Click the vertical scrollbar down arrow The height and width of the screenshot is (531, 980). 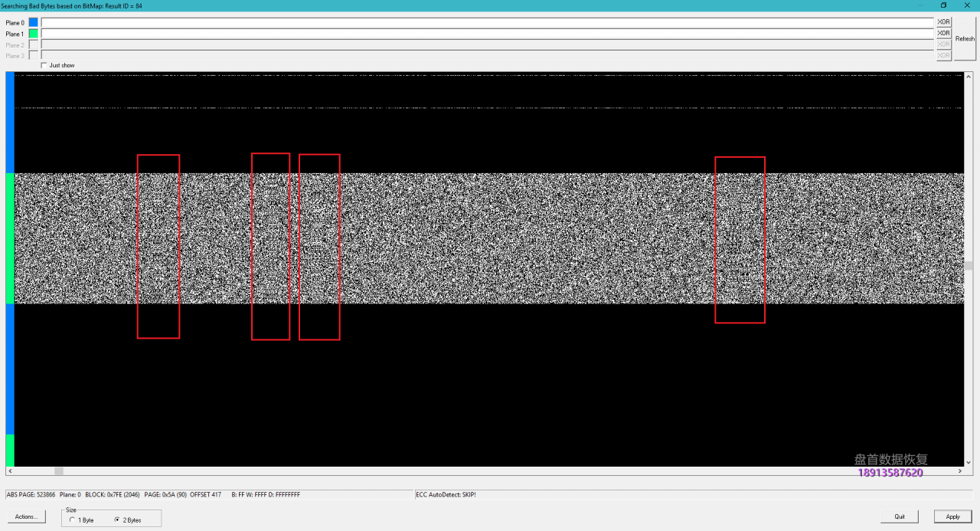pyautogui.click(x=969, y=462)
